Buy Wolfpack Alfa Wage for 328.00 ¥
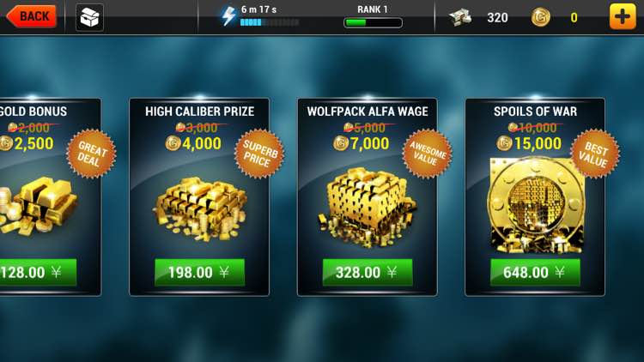644x362 pixels. (368, 272)
